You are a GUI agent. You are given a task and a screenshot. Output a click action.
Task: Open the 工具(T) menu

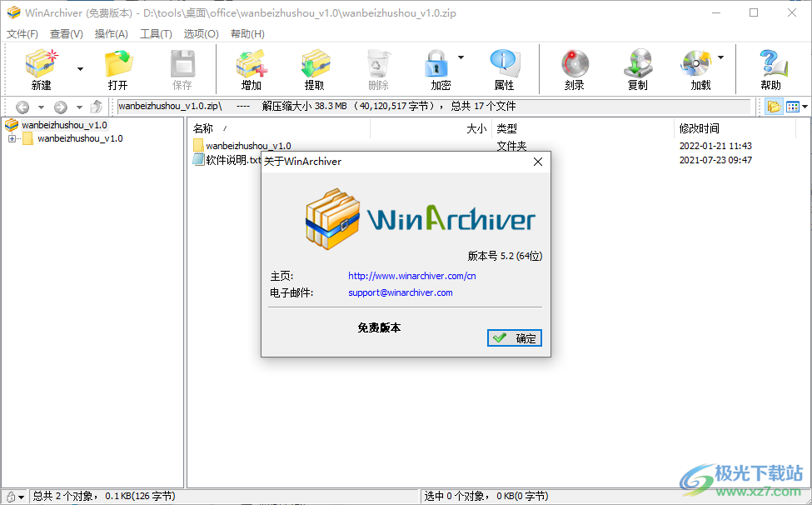point(156,33)
